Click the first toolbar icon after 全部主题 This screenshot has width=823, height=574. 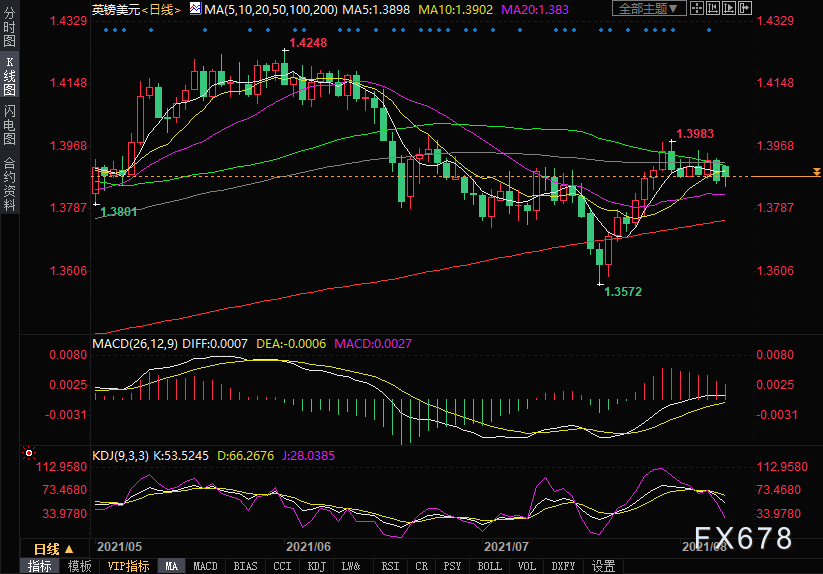(698, 9)
